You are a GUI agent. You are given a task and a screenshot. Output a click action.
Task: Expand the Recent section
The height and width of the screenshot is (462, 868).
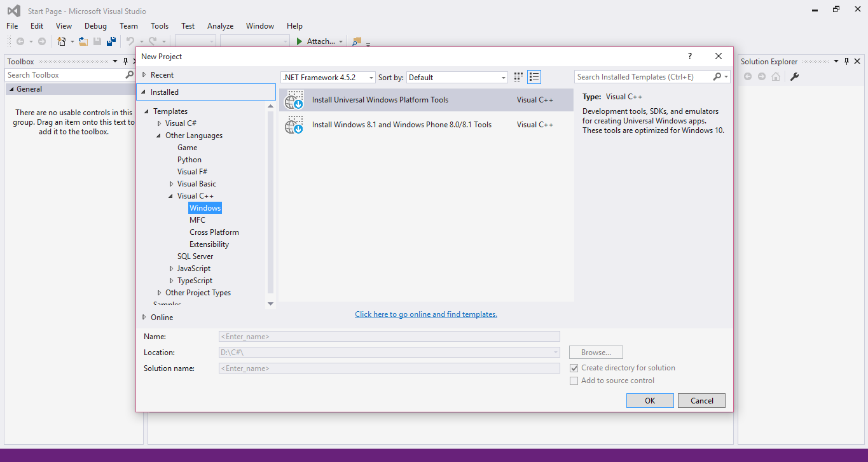tap(144, 75)
